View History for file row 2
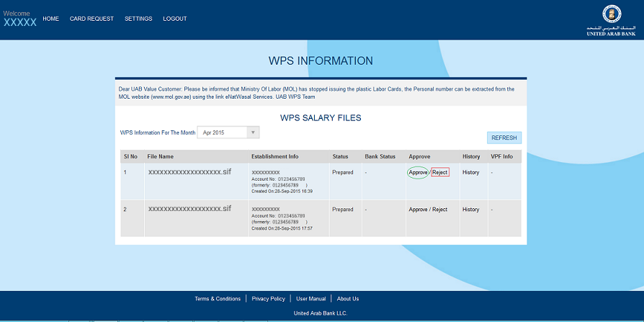The image size is (644, 322). [470, 210]
